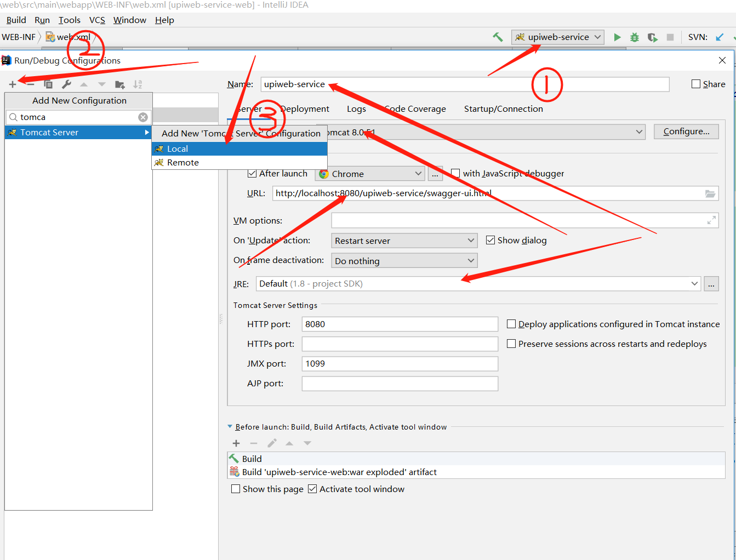Click the web.xml breadcrumb

68,37
